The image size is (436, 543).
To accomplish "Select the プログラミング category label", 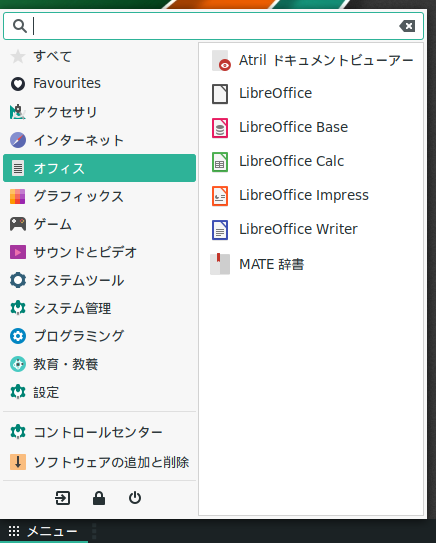I will pos(79,336).
